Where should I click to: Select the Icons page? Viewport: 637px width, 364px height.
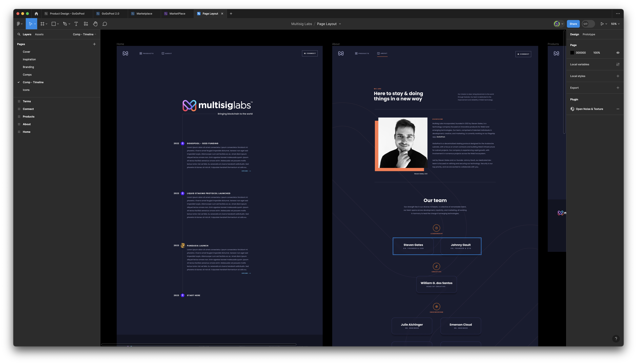tap(26, 90)
